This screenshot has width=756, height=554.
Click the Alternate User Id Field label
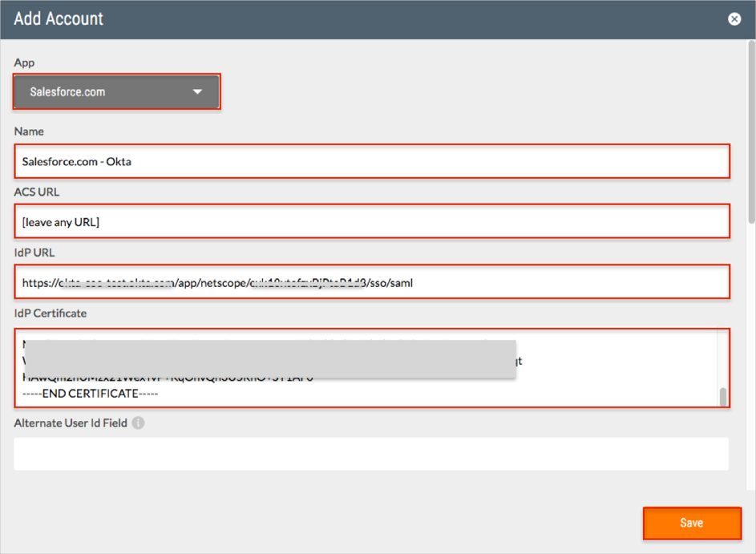[71, 423]
